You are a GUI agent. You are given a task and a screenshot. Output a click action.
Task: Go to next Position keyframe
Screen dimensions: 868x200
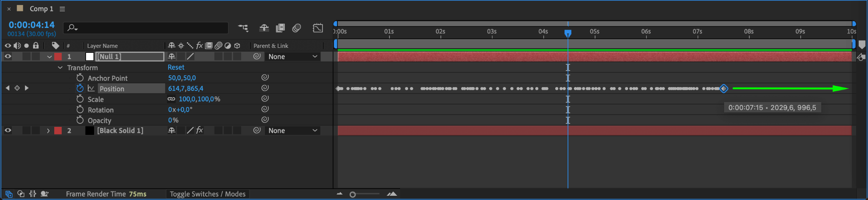point(27,88)
